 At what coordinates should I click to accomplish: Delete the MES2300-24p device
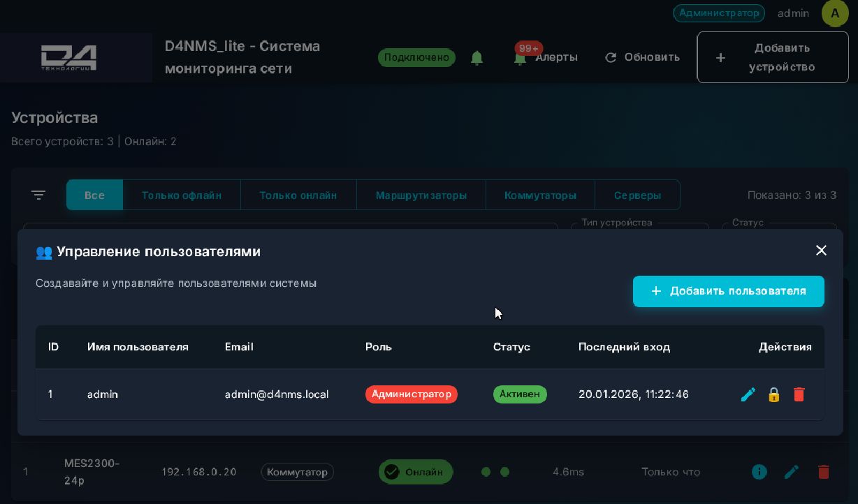(x=823, y=472)
